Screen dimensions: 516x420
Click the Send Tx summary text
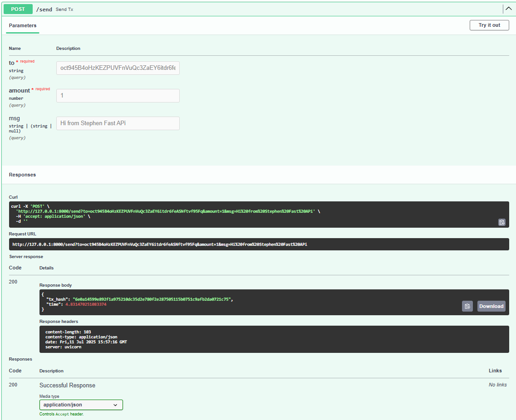coord(64,10)
